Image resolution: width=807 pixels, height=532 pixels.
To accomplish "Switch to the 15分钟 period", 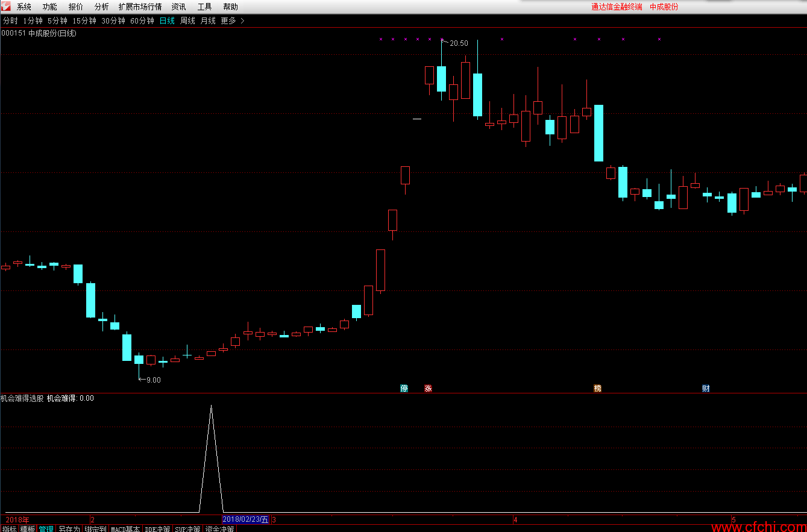I will [x=84, y=20].
